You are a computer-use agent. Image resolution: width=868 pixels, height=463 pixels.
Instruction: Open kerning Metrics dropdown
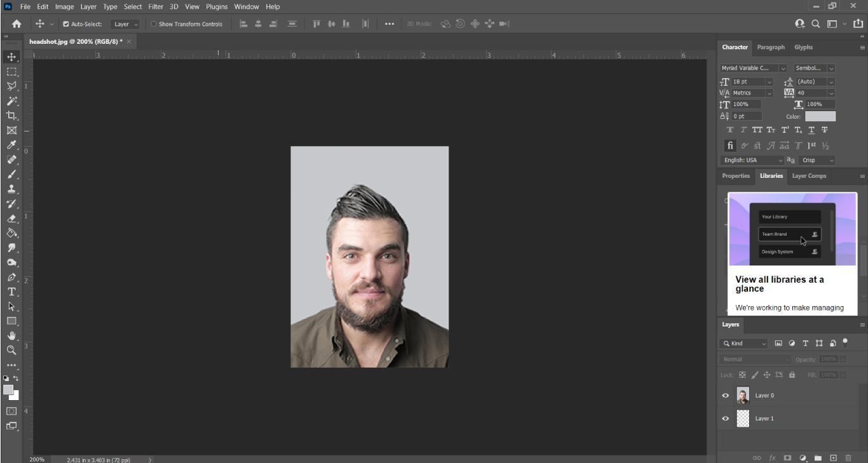752,93
